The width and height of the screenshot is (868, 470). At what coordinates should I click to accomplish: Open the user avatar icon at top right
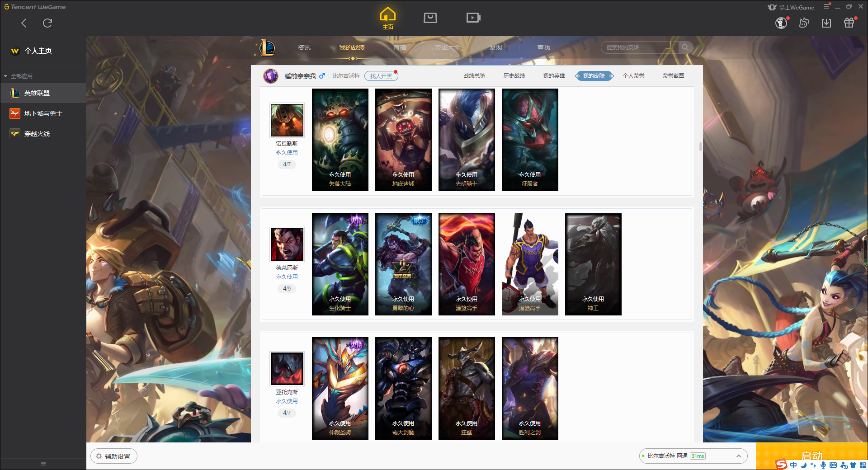coord(781,23)
